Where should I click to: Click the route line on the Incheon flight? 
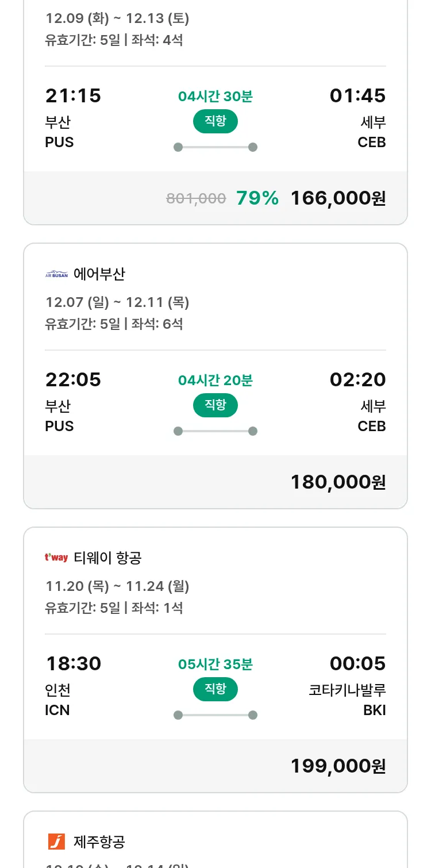click(x=215, y=715)
